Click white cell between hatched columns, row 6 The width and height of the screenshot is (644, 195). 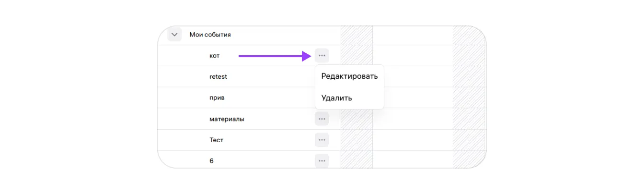click(x=413, y=160)
